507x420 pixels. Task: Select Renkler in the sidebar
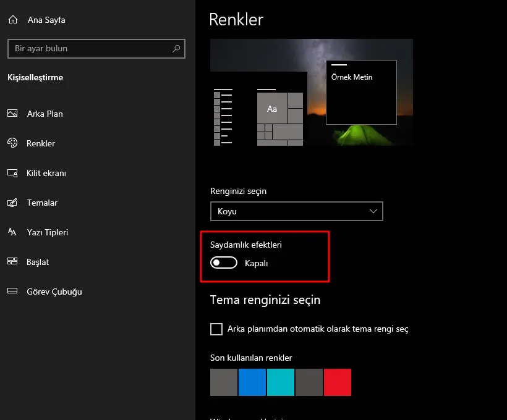(41, 143)
